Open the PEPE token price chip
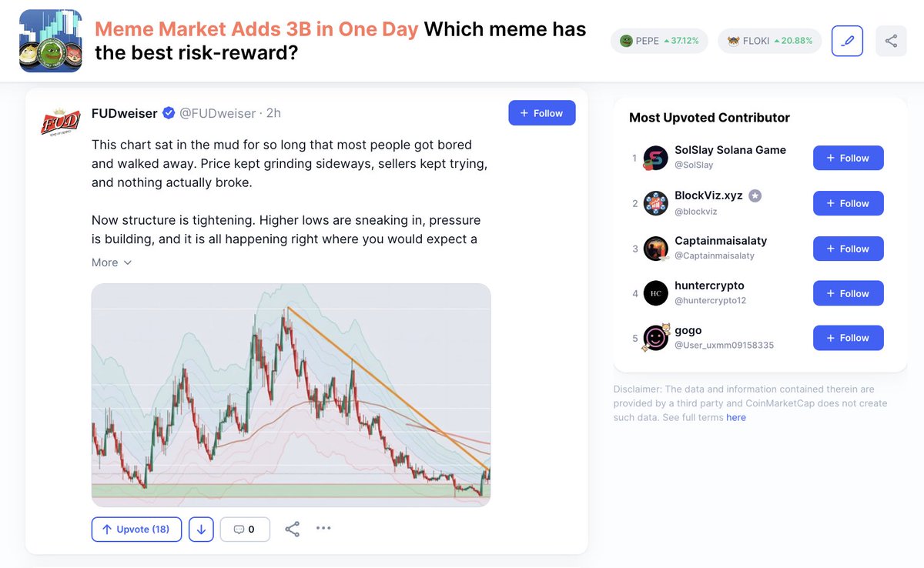The width and height of the screenshot is (924, 568). coord(659,41)
